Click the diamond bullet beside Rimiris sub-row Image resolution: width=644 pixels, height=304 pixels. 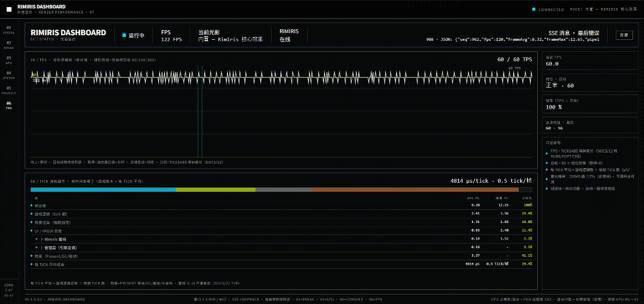36,239
